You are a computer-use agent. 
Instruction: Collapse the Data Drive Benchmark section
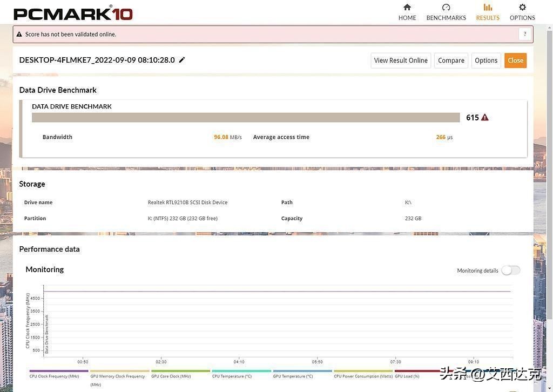[x=57, y=90]
